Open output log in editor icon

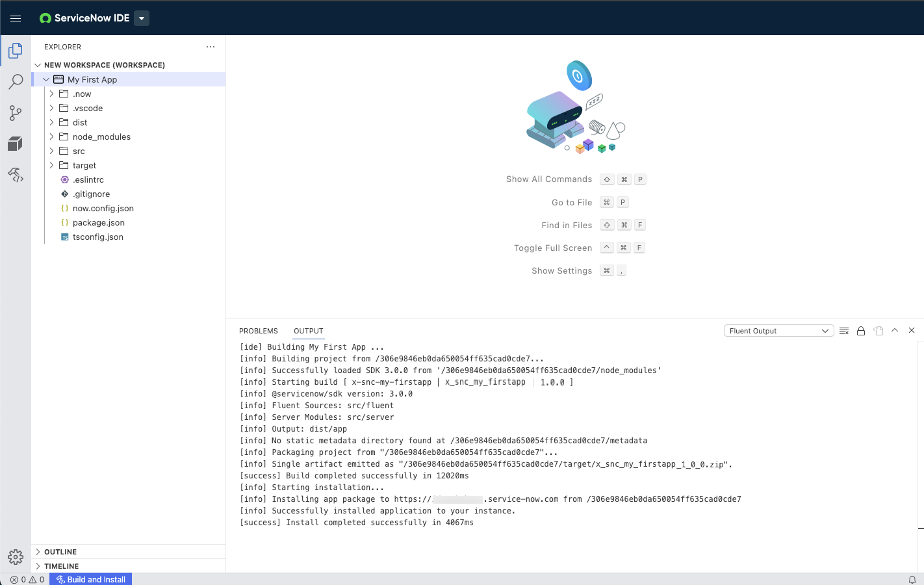point(879,331)
